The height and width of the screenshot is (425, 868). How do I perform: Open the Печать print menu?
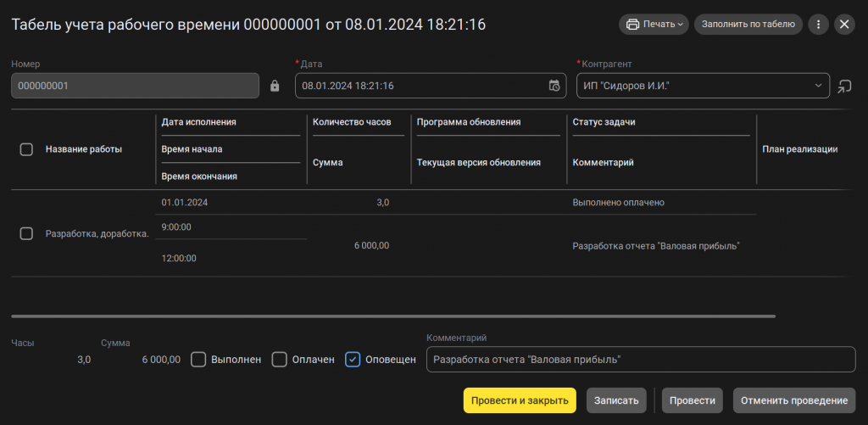pyautogui.click(x=654, y=25)
